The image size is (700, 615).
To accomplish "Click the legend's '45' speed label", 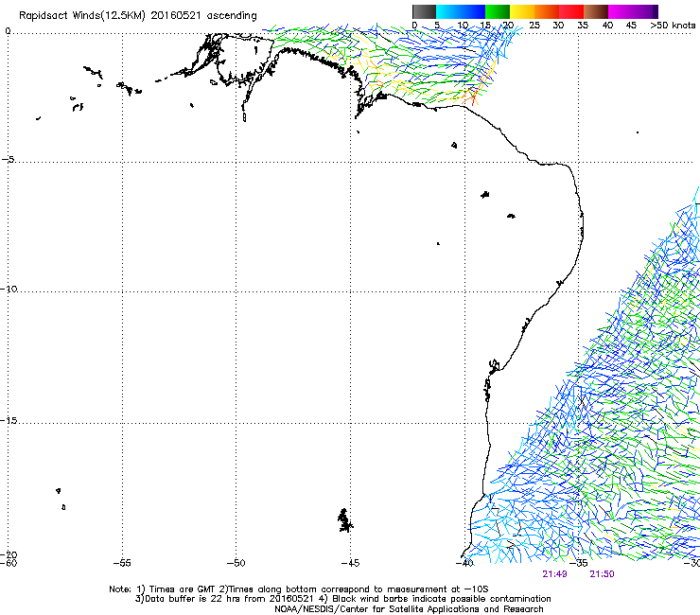I will [631, 25].
